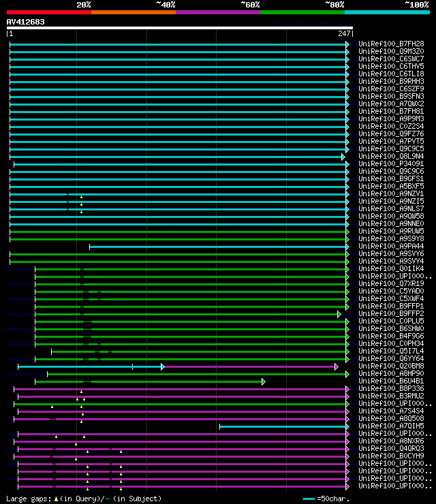Select label UniRef100_B7FH81
Screen dimensions: 436x504
(391, 111)
